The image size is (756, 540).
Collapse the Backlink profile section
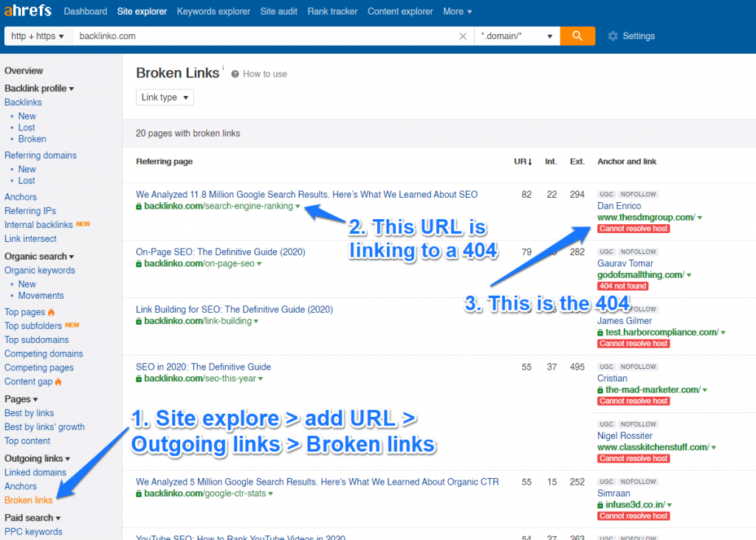pyautogui.click(x=39, y=88)
